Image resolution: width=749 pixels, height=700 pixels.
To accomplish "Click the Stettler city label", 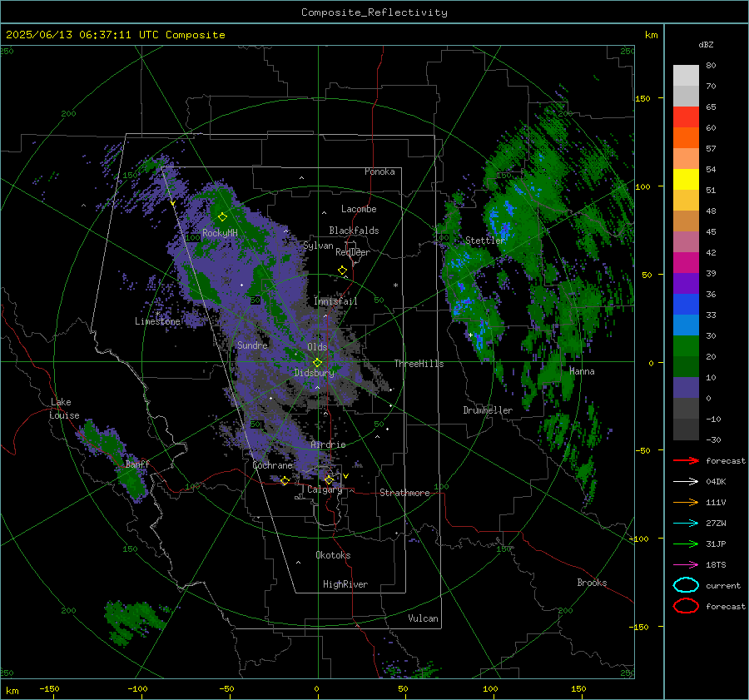I will (x=485, y=241).
